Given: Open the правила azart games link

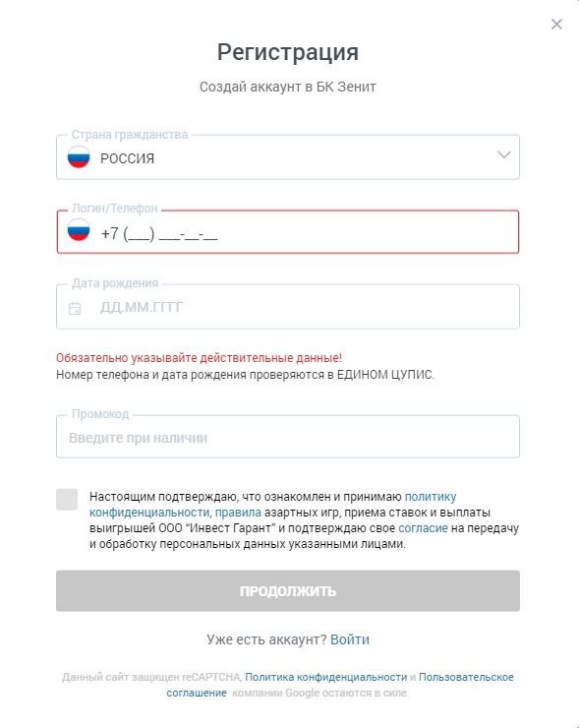Looking at the screenshot, I should 238,513.
